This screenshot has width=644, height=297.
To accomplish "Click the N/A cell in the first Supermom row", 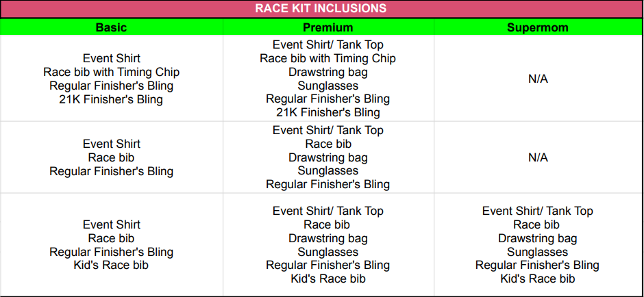I will [538, 79].
